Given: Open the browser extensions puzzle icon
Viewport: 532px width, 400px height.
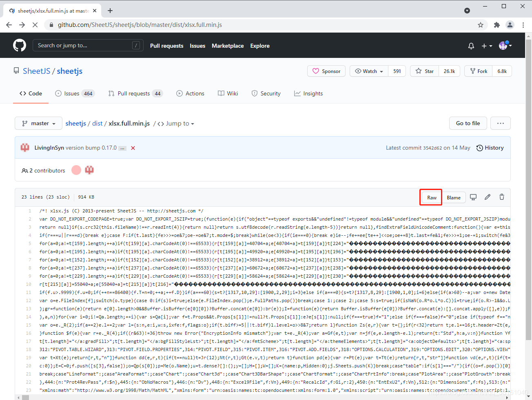Looking at the screenshot, I should click(x=497, y=25).
